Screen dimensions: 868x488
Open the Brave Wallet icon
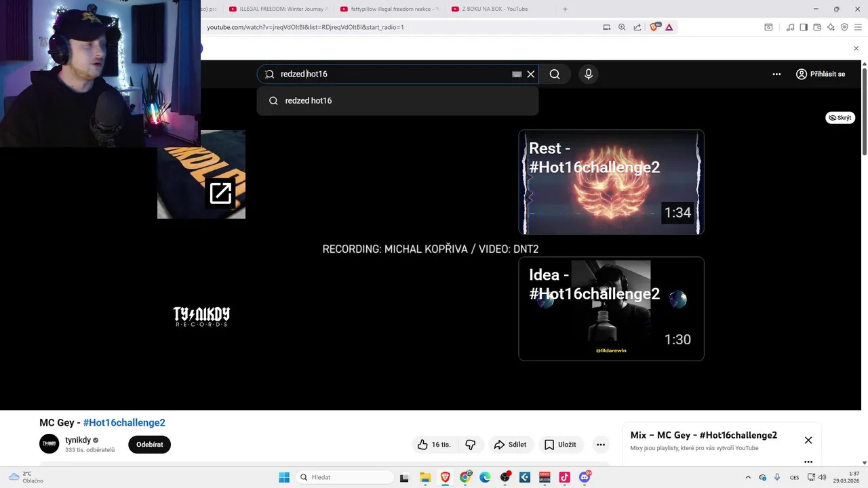(x=817, y=27)
